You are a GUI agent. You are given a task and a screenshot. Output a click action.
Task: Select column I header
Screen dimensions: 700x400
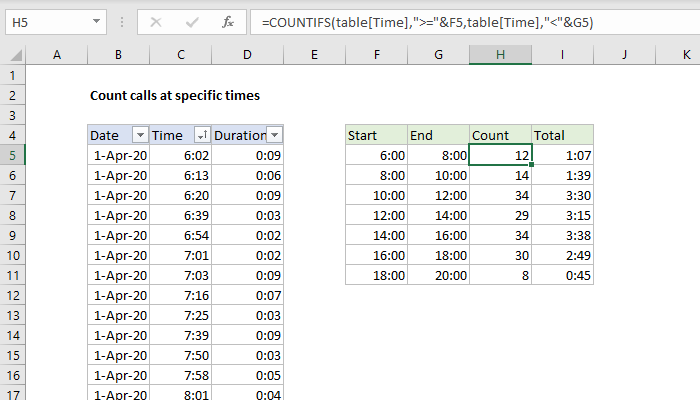tap(562, 55)
